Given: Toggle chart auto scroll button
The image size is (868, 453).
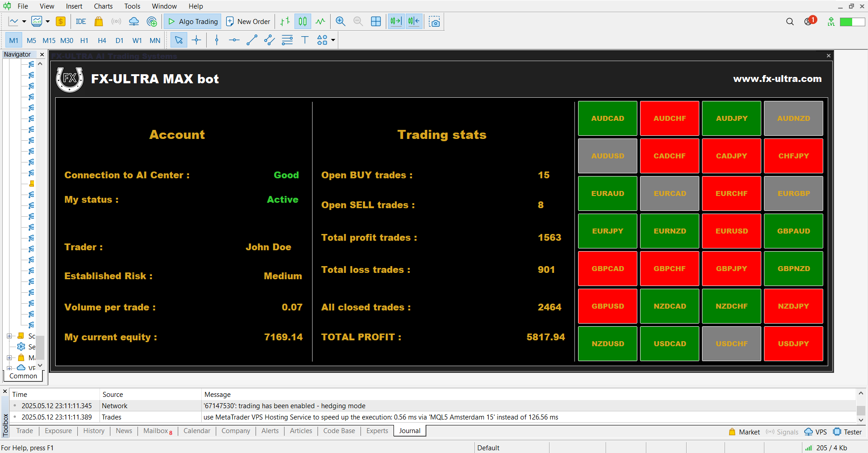Looking at the screenshot, I should coord(396,21).
